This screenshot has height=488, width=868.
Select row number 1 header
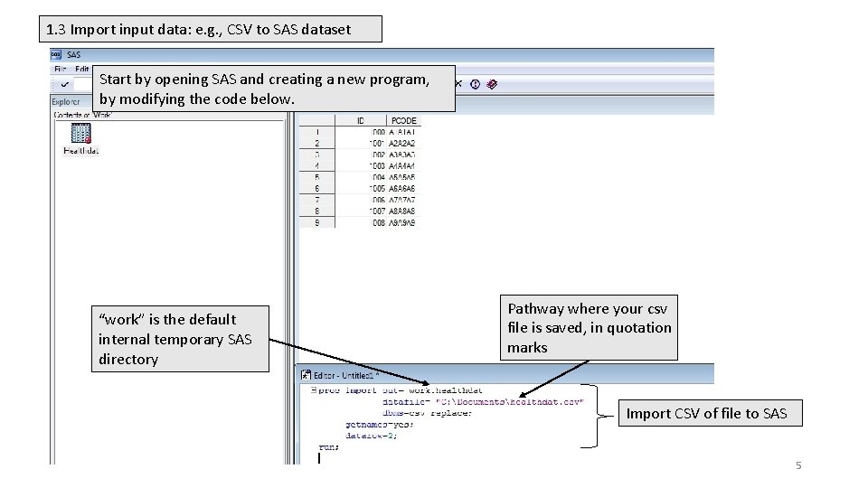(317, 132)
